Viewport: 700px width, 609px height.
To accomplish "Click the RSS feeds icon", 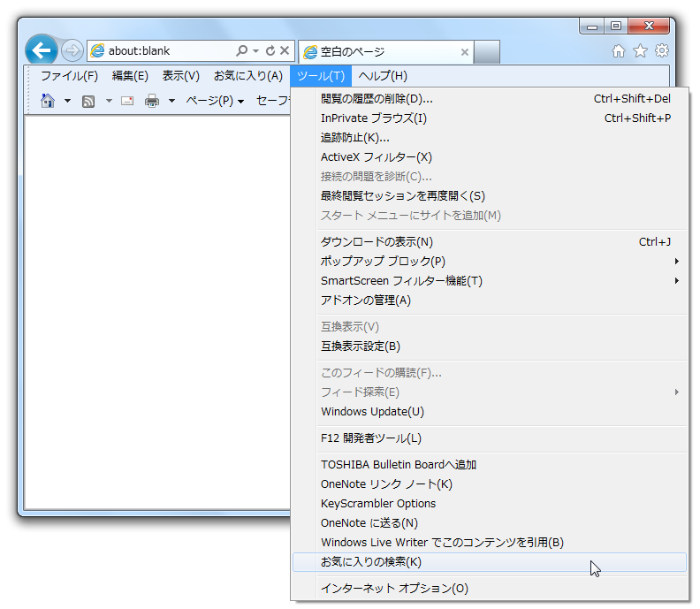I will (x=88, y=102).
